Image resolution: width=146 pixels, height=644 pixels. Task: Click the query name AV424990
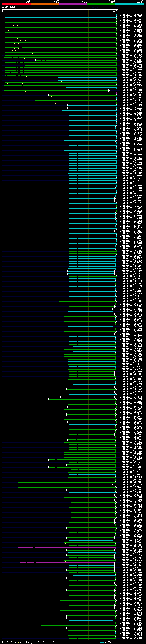pyautogui.click(x=8, y=8)
